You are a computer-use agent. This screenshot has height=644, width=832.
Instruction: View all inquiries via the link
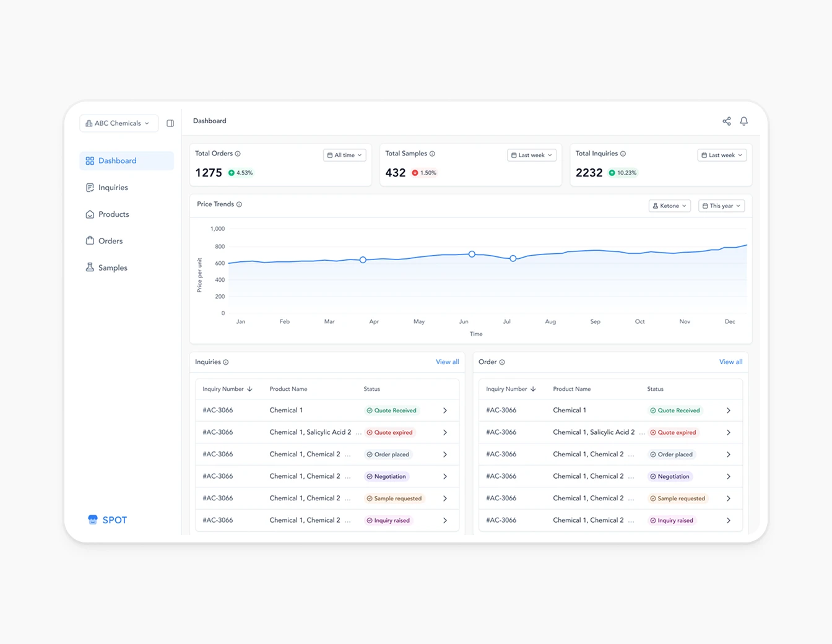click(447, 362)
